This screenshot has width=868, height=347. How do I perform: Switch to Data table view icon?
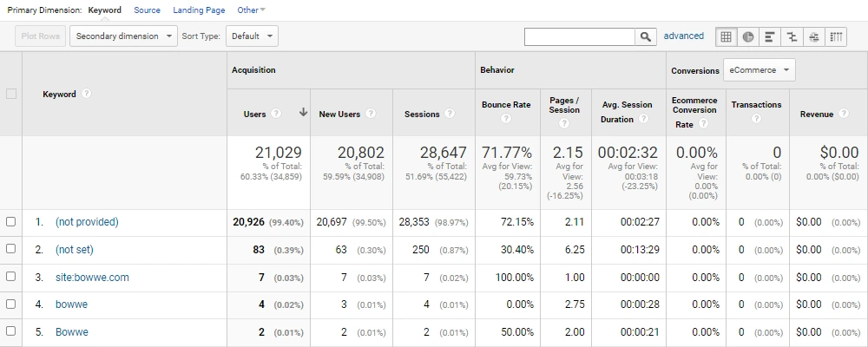[726, 36]
